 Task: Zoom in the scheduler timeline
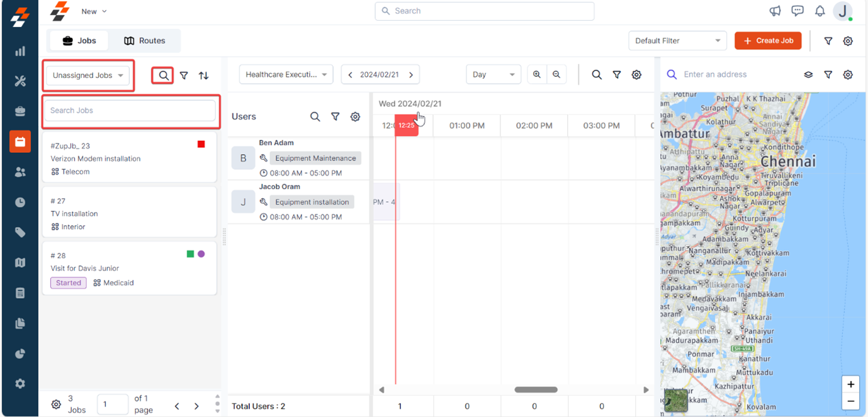point(537,74)
